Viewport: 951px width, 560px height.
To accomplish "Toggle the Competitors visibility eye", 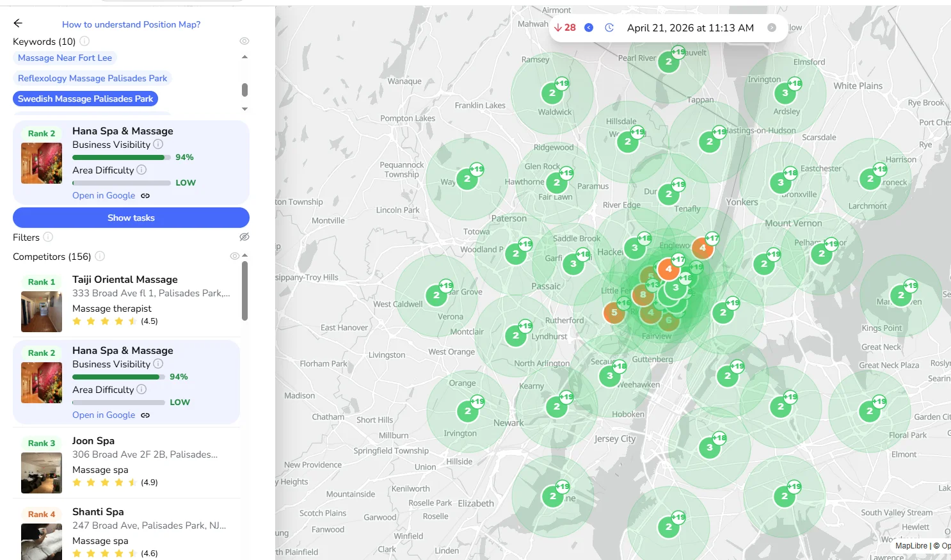I will (234, 256).
